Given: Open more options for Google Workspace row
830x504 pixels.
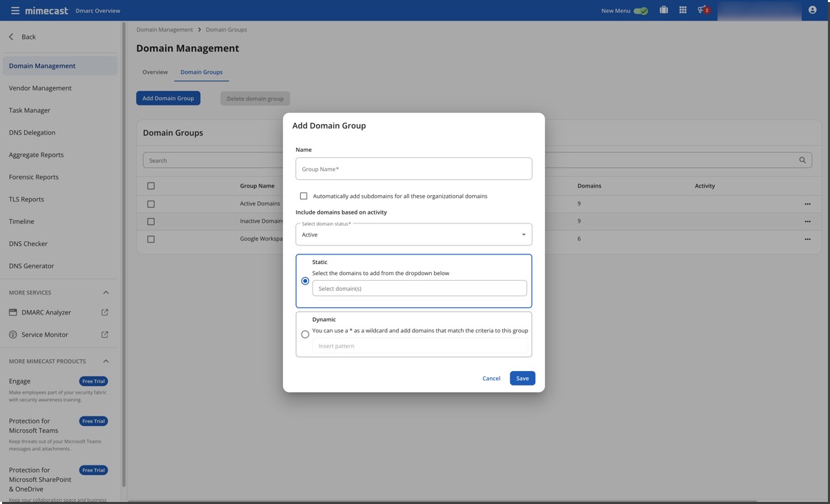Looking at the screenshot, I should point(807,239).
